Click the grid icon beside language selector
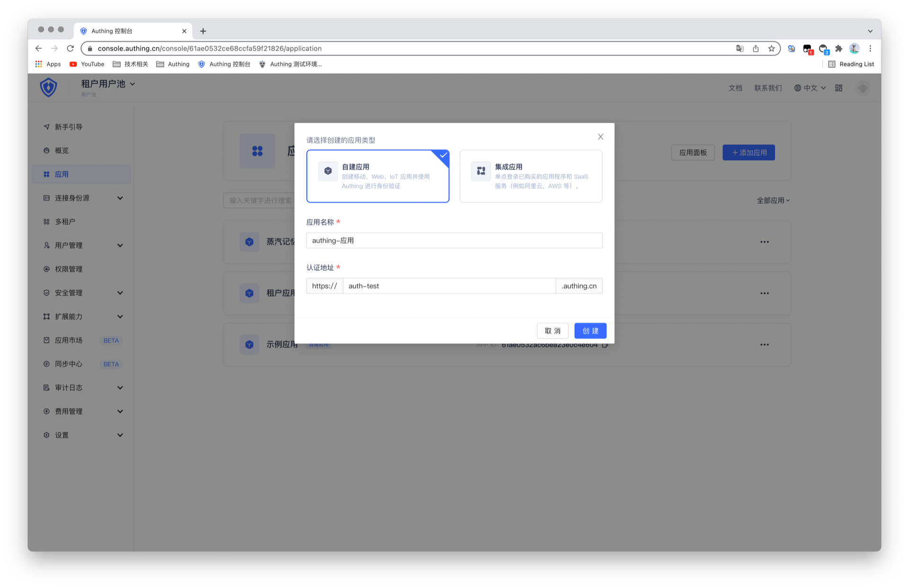 [x=838, y=88]
